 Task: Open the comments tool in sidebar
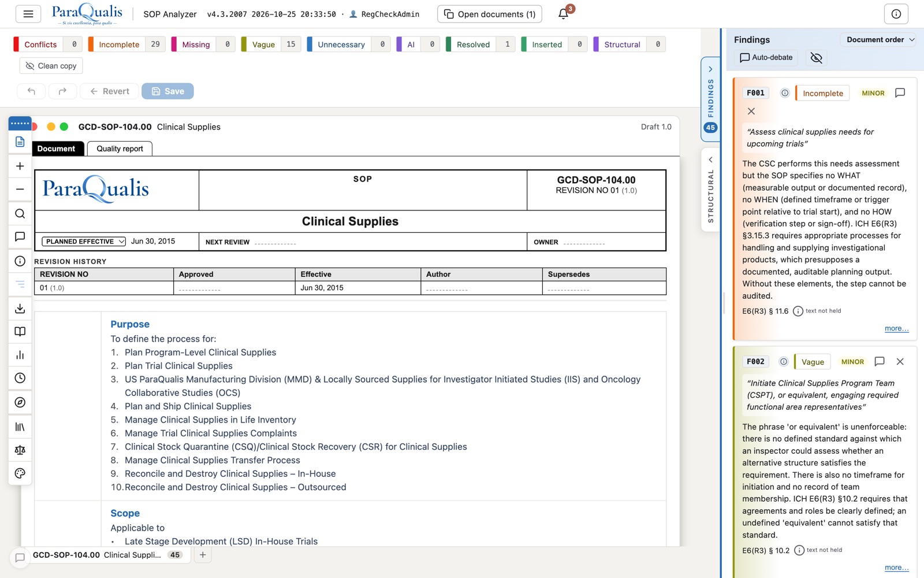[x=20, y=236]
